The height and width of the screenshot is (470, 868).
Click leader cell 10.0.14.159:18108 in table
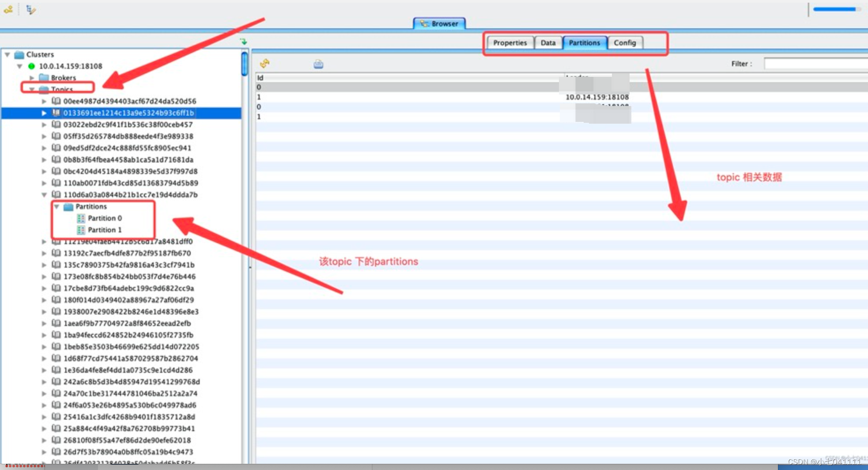[x=597, y=97]
